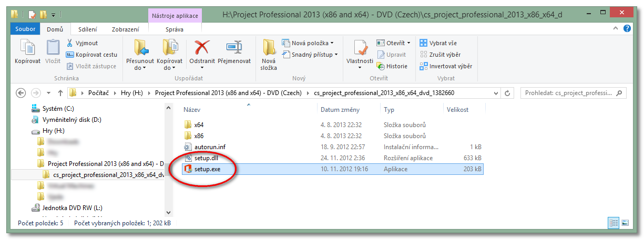Switch to details view layout icon
The image size is (644, 240).
614,223
